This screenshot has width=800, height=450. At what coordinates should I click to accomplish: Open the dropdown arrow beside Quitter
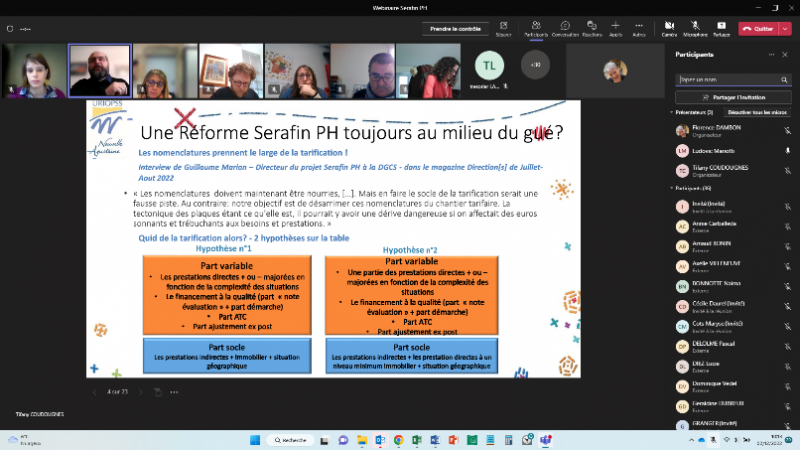[785, 29]
